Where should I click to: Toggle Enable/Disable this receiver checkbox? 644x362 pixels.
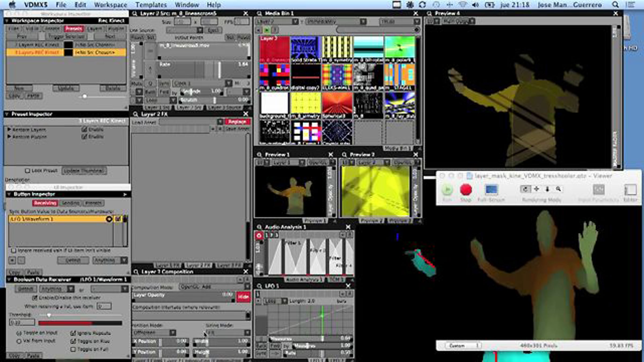pyautogui.click(x=35, y=298)
